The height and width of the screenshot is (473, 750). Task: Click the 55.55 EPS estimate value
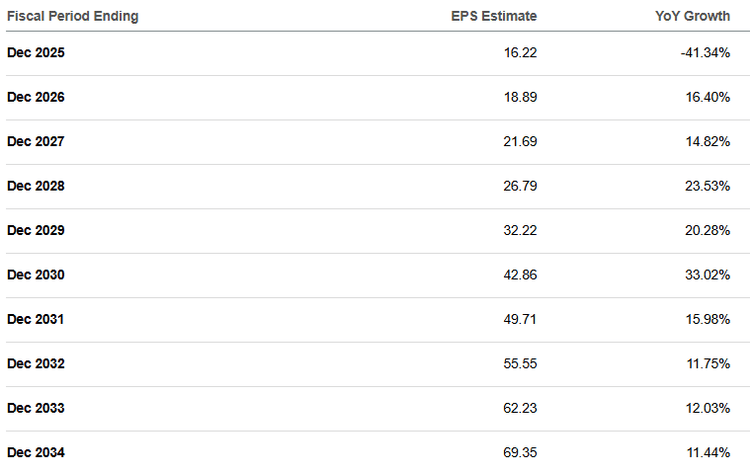520,363
